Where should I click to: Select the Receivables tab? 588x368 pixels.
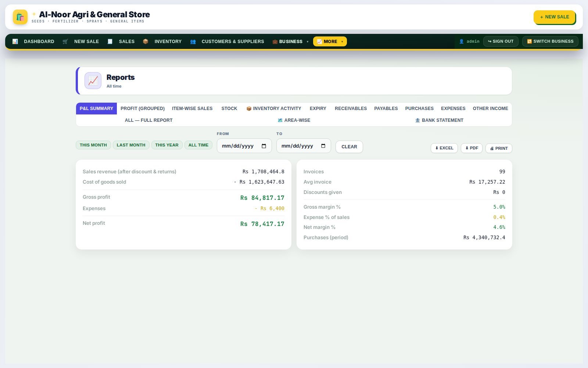pos(351,109)
